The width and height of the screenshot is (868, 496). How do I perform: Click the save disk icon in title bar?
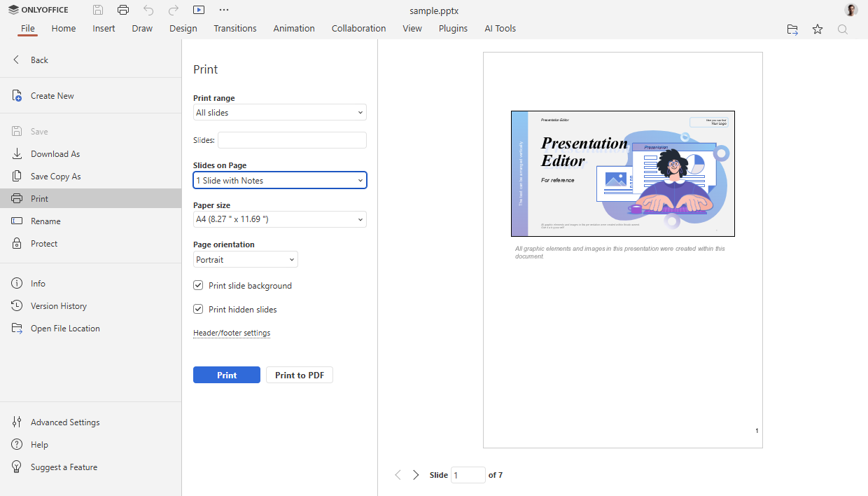tap(98, 10)
